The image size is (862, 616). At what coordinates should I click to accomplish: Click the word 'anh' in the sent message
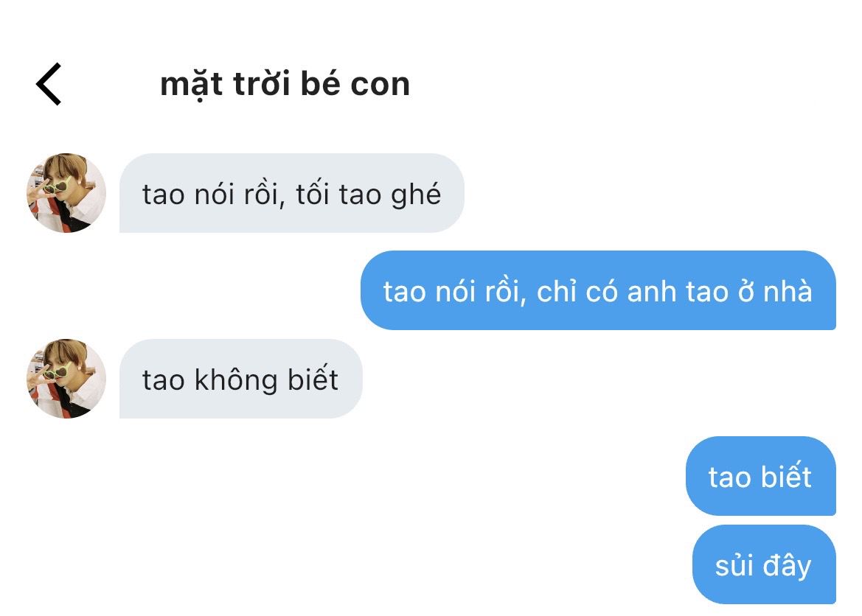(x=651, y=291)
